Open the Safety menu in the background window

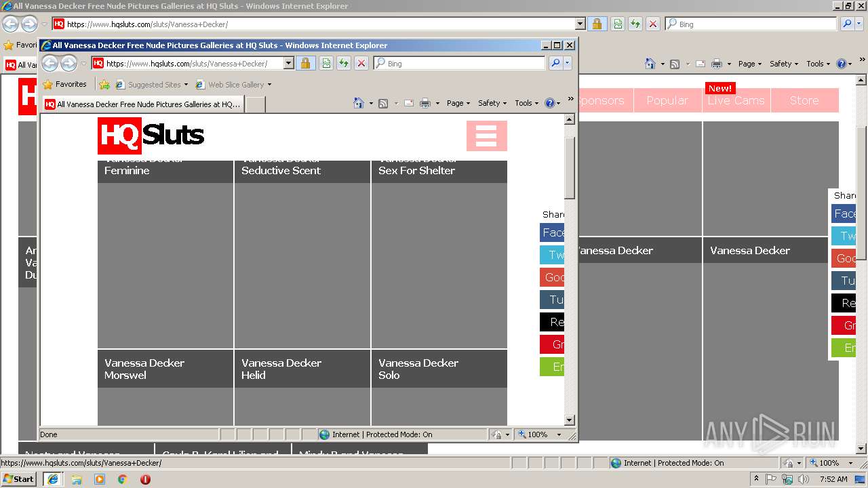pos(784,64)
